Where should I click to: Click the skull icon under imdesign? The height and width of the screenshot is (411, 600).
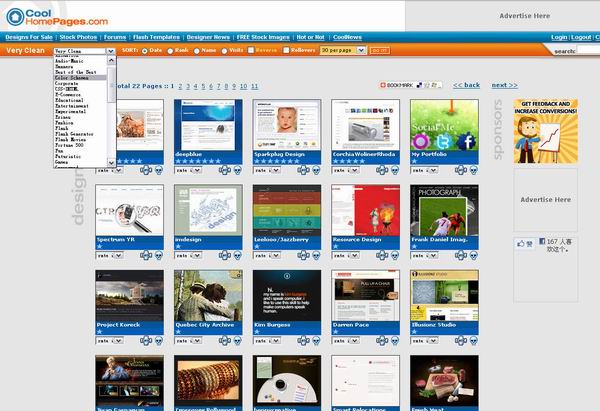[x=238, y=255]
